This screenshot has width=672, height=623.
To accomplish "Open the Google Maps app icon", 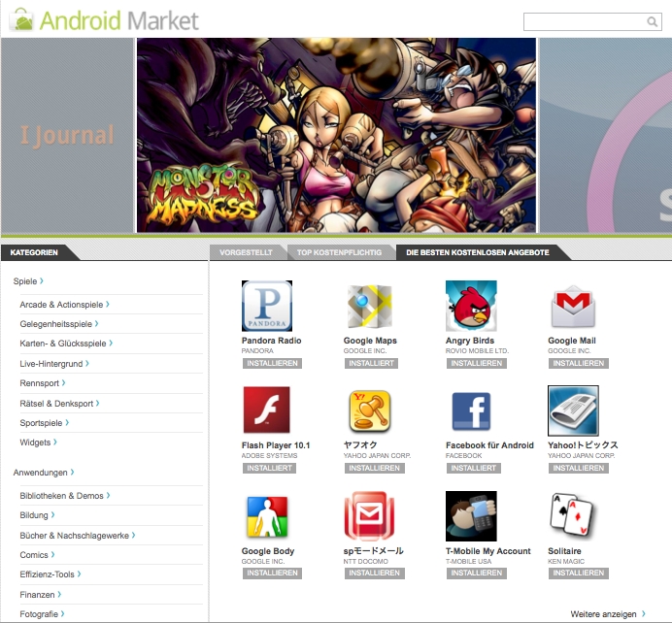I will pos(369,306).
